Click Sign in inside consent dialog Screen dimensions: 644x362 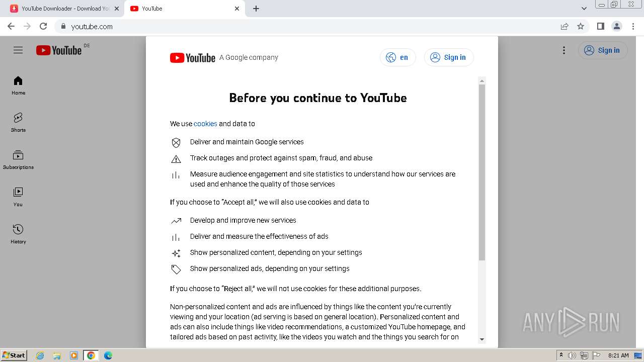(x=449, y=57)
